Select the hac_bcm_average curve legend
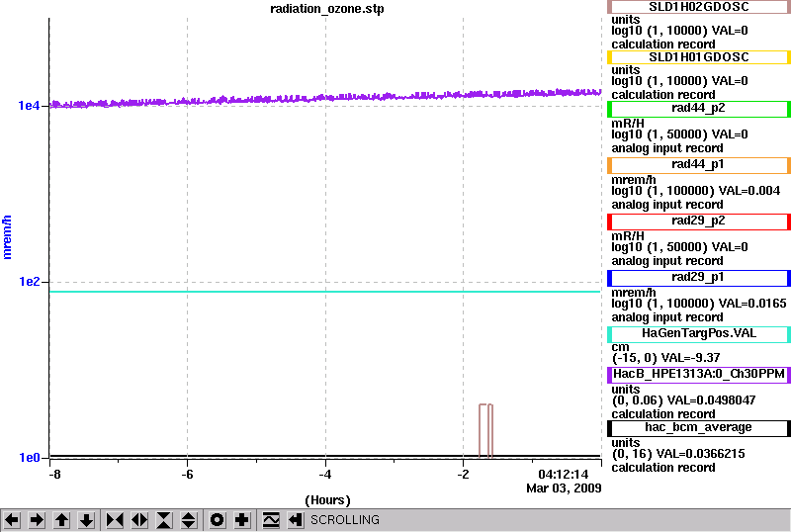Viewport: 791px width, 532px height. coord(699,428)
